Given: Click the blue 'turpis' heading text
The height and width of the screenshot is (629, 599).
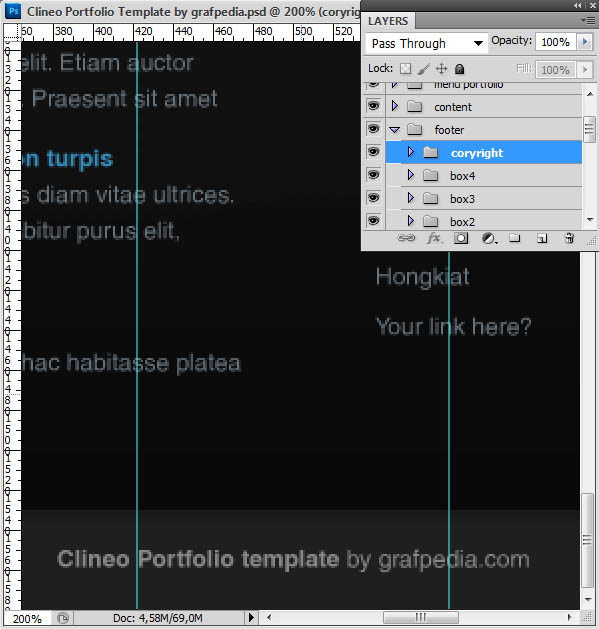Looking at the screenshot, I should pyautogui.click(x=80, y=159).
